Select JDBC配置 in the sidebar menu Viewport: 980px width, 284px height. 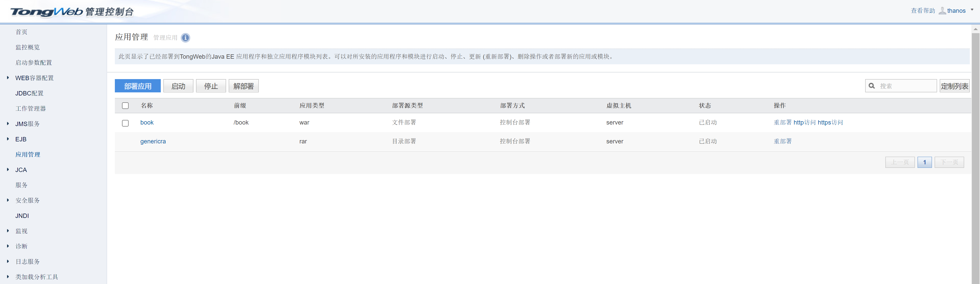tap(29, 93)
